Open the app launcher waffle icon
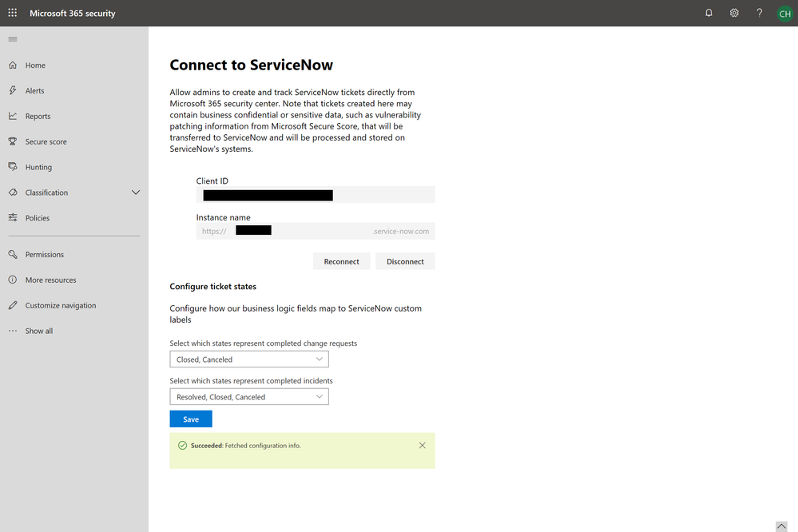The height and width of the screenshot is (532, 798). tap(13, 13)
